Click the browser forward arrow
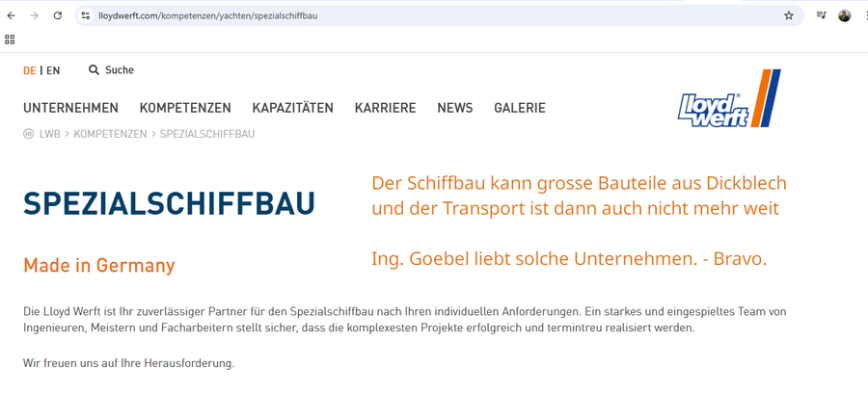The height and width of the screenshot is (420, 868). 35,15
